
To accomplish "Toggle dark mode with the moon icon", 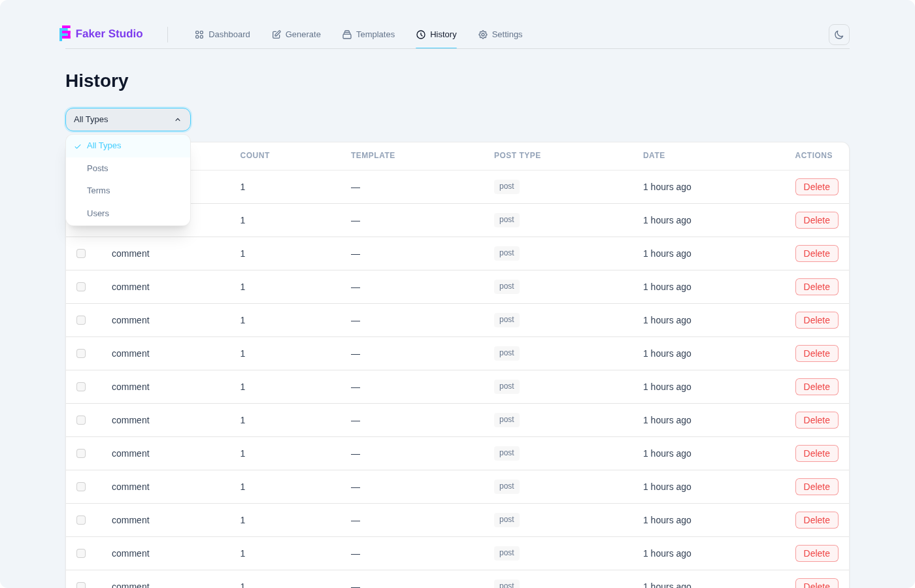I will [839, 35].
